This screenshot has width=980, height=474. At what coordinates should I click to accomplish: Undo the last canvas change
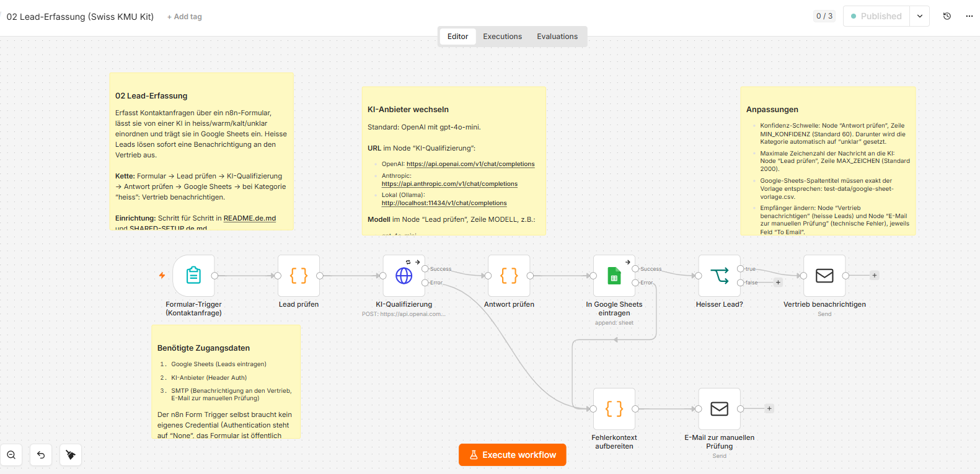point(41,455)
